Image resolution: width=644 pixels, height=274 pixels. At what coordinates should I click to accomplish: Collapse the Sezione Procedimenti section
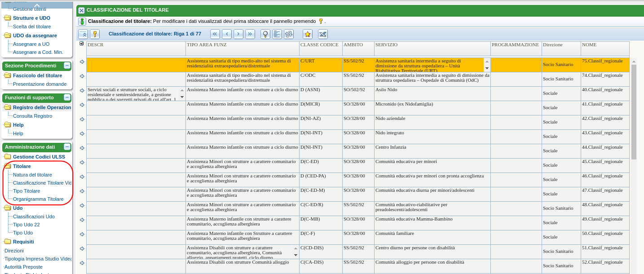coord(67,66)
